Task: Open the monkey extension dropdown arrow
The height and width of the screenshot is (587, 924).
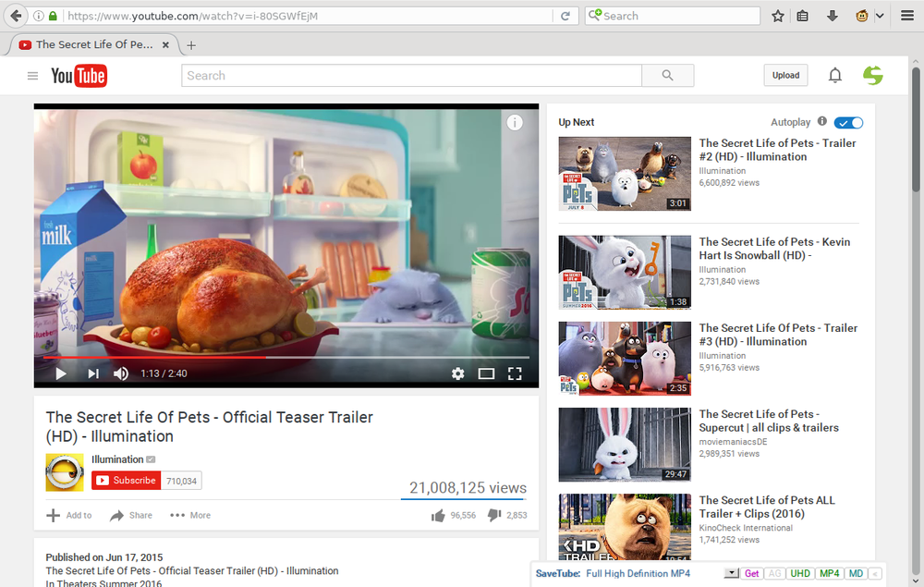Action: point(880,16)
